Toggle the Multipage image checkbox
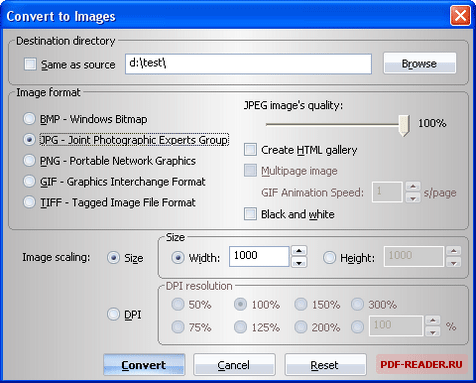476x383 pixels. pyautogui.click(x=250, y=170)
